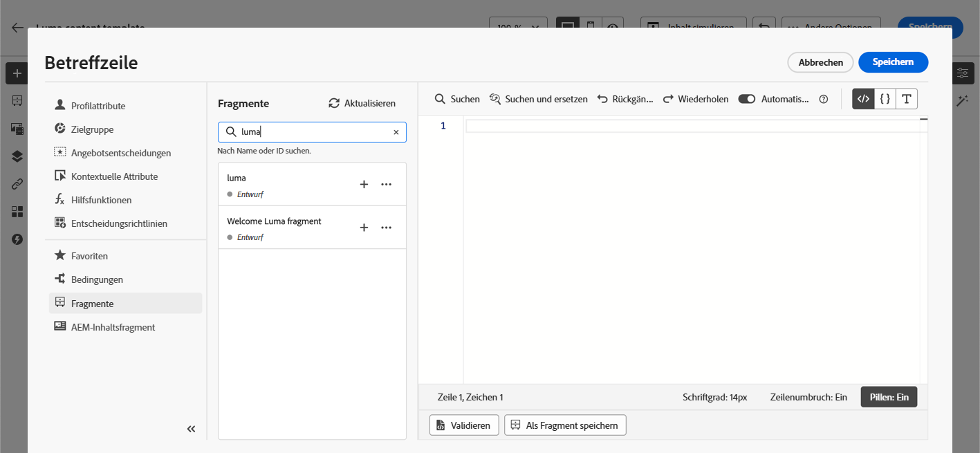The image size is (980, 453).
Task: Open more options for Welcome Luma fragment
Action: (387, 228)
